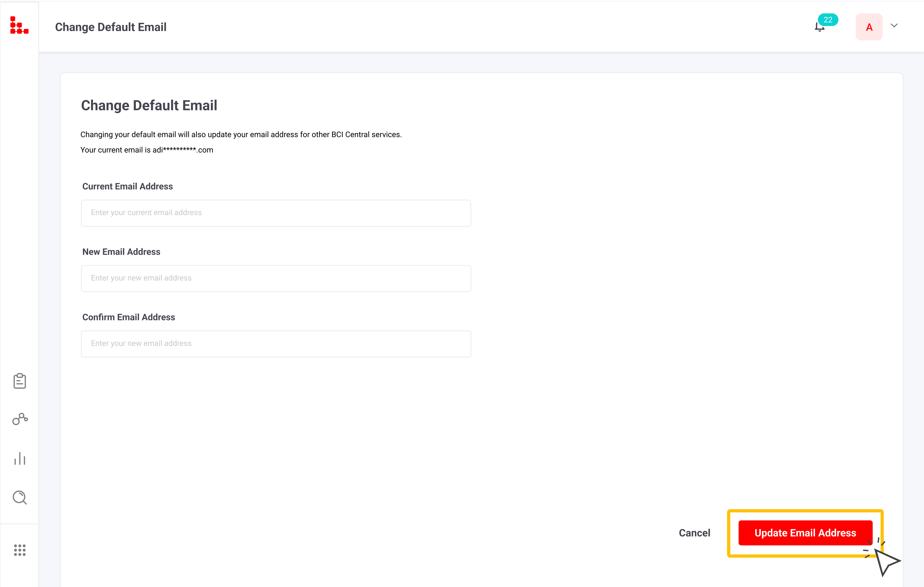Click the user avatar labeled A
This screenshot has width=924, height=587.
point(869,27)
